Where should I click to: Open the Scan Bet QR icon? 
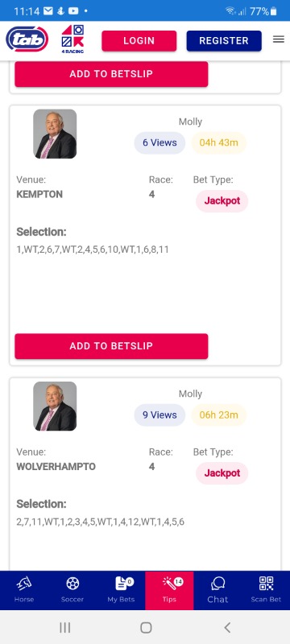pyautogui.click(x=266, y=590)
